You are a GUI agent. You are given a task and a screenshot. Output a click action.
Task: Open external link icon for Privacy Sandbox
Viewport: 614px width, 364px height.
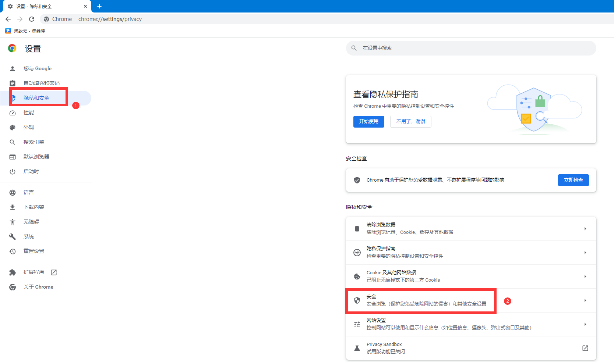coord(585,348)
